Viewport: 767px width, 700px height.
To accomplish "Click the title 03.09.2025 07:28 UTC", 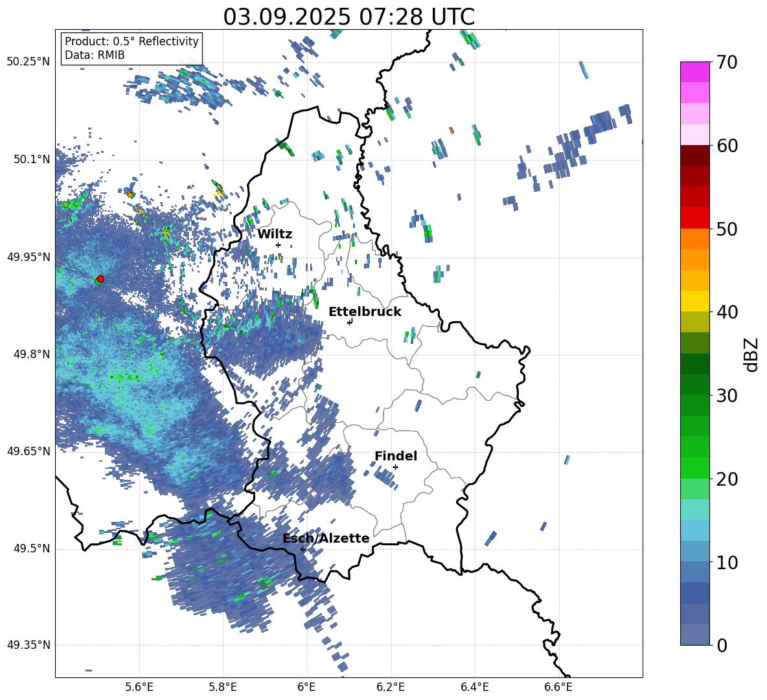I will pos(349,17).
